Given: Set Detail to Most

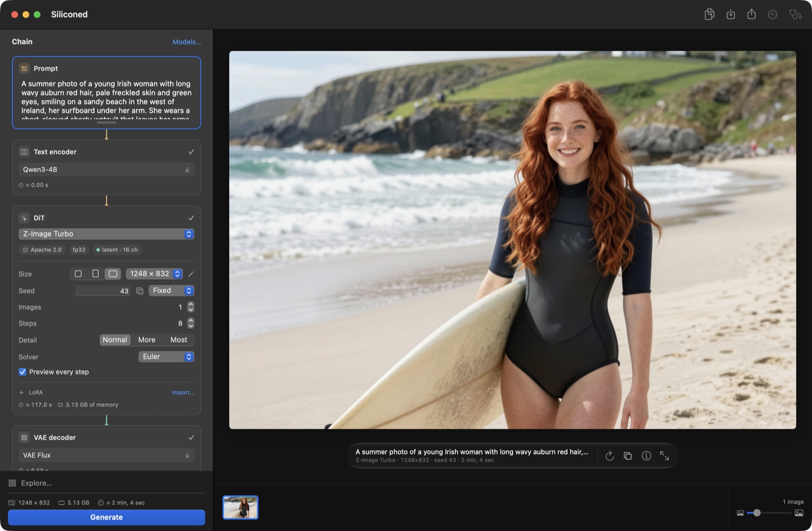Looking at the screenshot, I should [x=179, y=340].
